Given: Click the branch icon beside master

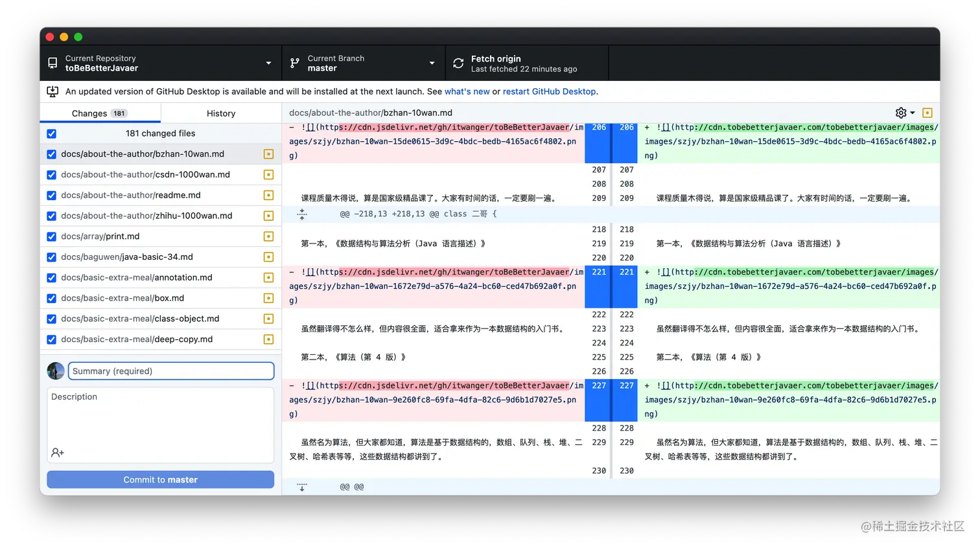Looking at the screenshot, I should [x=295, y=63].
